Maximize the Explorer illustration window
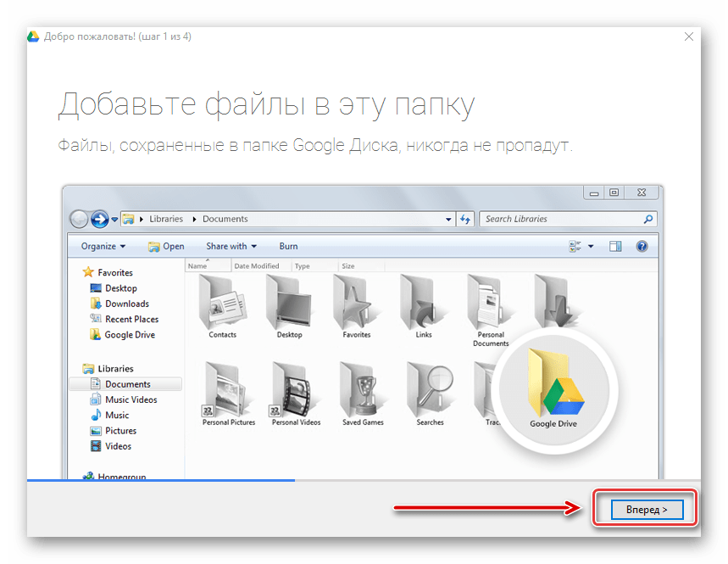 [x=614, y=193]
